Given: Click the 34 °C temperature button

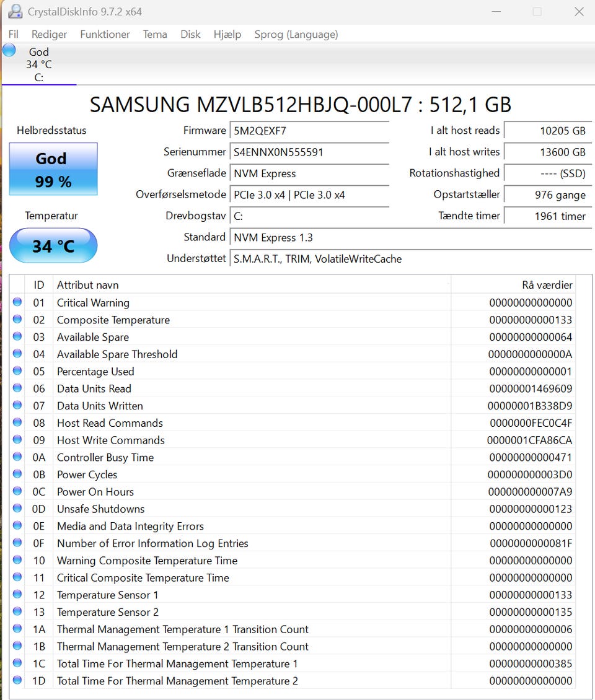Looking at the screenshot, I should click(53, 246).
